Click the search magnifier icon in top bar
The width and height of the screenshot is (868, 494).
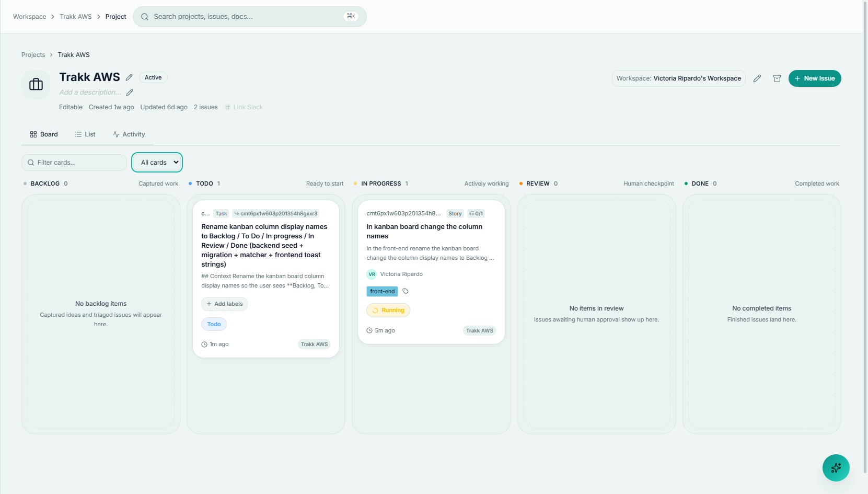coord(145,17)
